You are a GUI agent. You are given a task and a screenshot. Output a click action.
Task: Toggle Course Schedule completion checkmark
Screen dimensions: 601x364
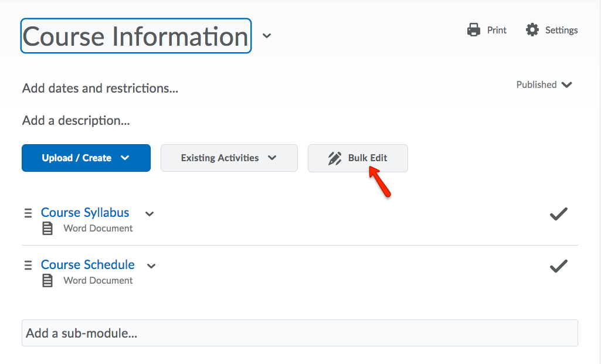click(558, 266)
